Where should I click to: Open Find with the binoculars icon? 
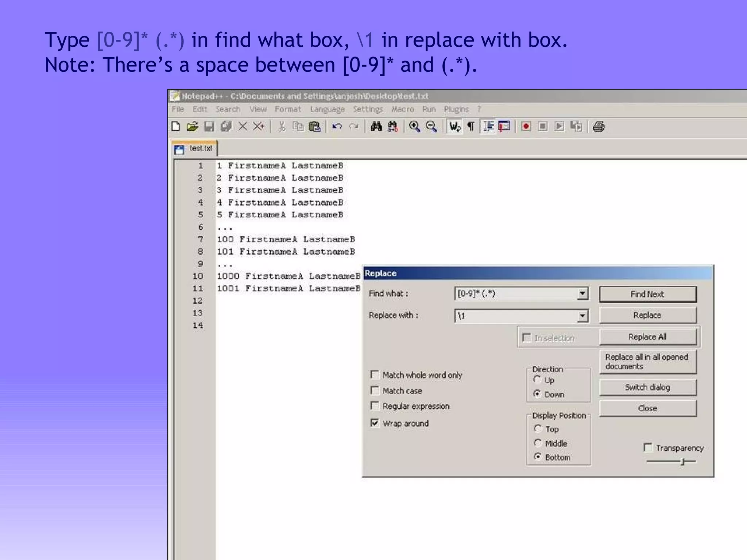click(376, 127)
